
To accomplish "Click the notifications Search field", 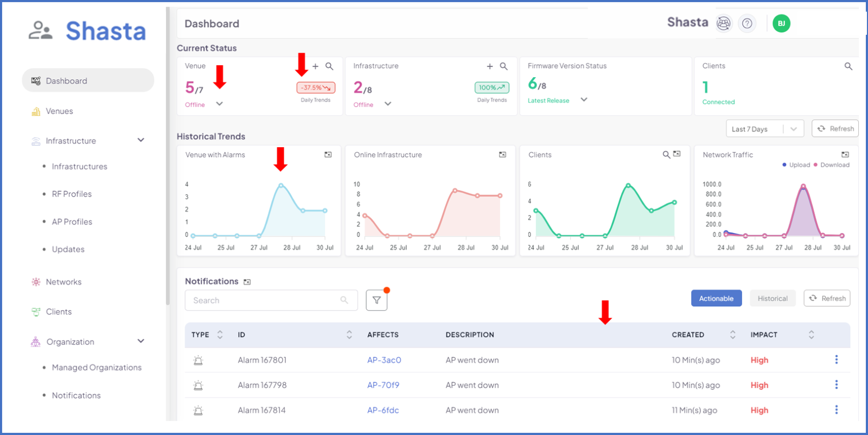I will pyautogui.click(x=271, y=300).
